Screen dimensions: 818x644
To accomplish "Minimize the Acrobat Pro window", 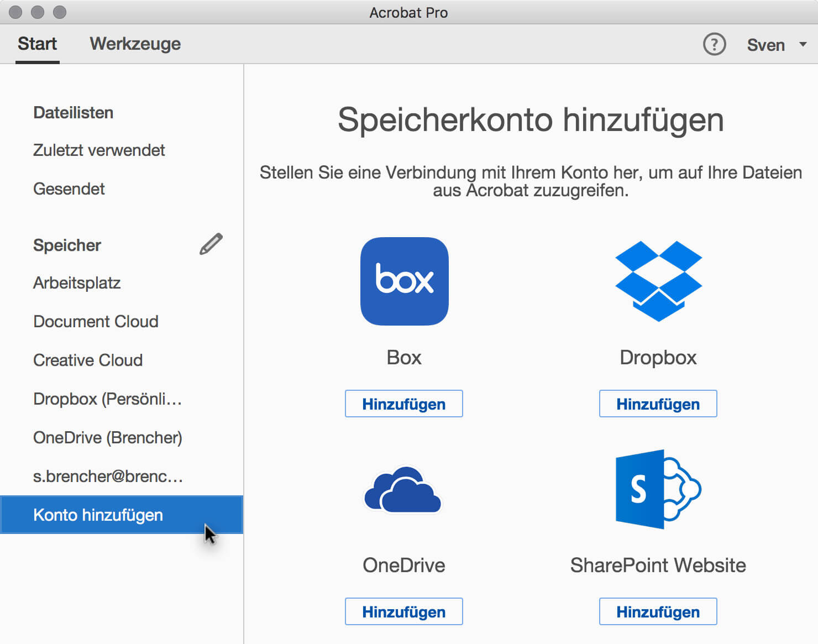I will 38,12.
